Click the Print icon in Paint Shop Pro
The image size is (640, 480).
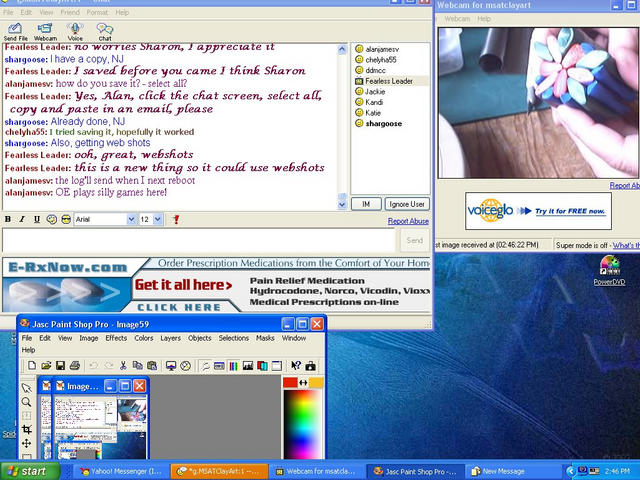point(75,366)
